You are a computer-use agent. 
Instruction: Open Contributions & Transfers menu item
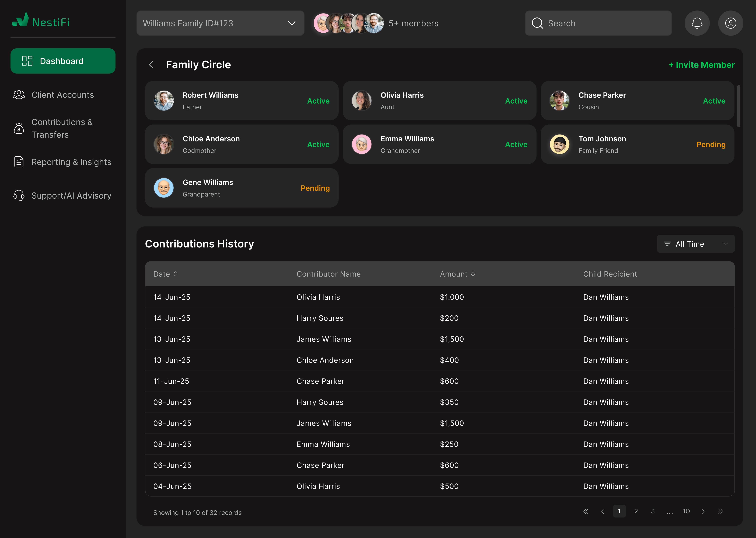tap(62, 128)
